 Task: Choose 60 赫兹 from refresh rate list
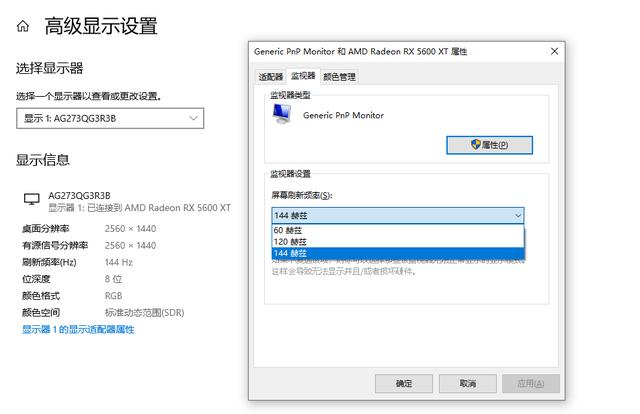(398, 230)
